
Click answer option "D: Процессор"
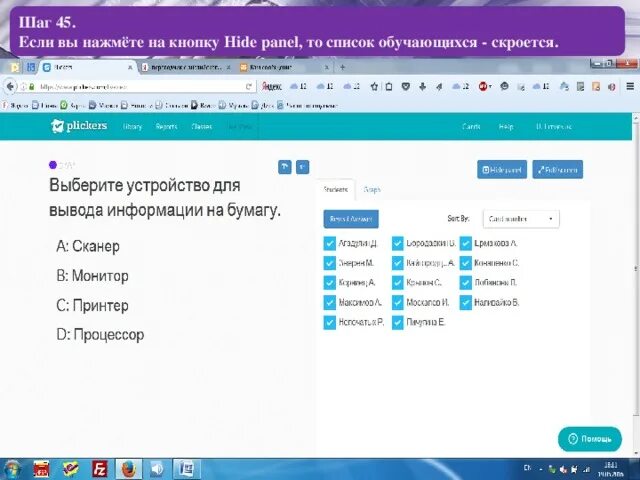100,335
